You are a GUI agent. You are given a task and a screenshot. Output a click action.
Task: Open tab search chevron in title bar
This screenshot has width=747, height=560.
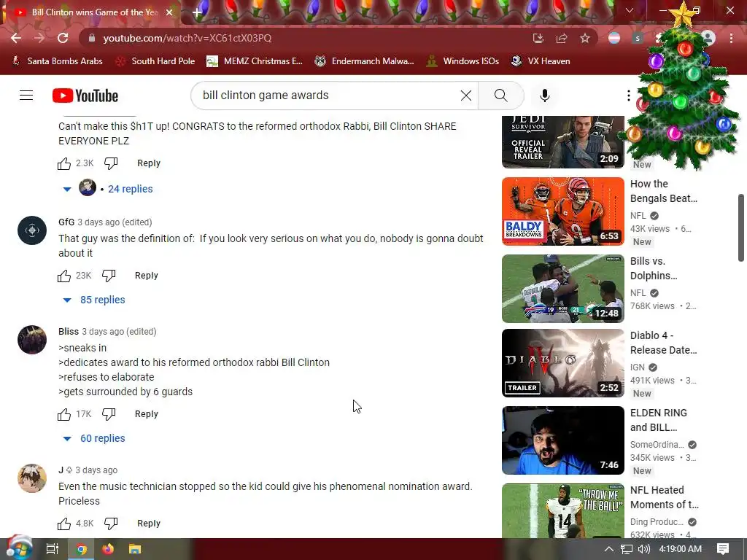(x=630, y=10)
